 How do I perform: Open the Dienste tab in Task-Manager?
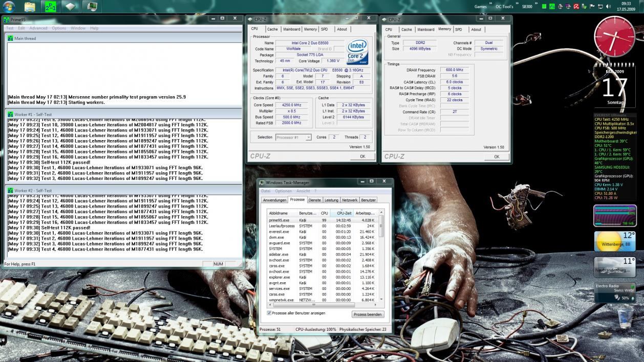[315, 200]
